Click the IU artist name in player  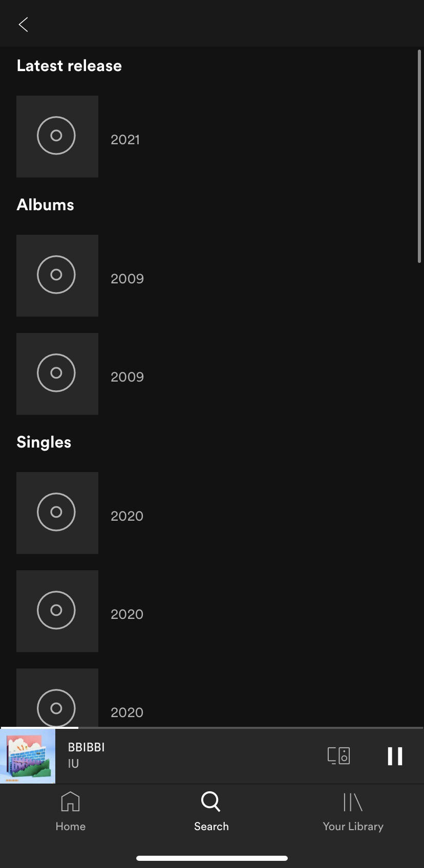pos(74,764)
